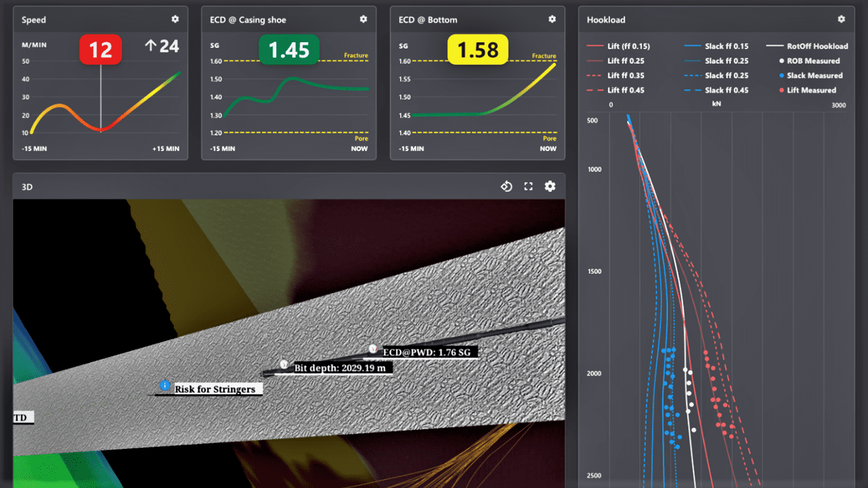
Task: Open Hookload panel settings gear
Action: [841, 20]
